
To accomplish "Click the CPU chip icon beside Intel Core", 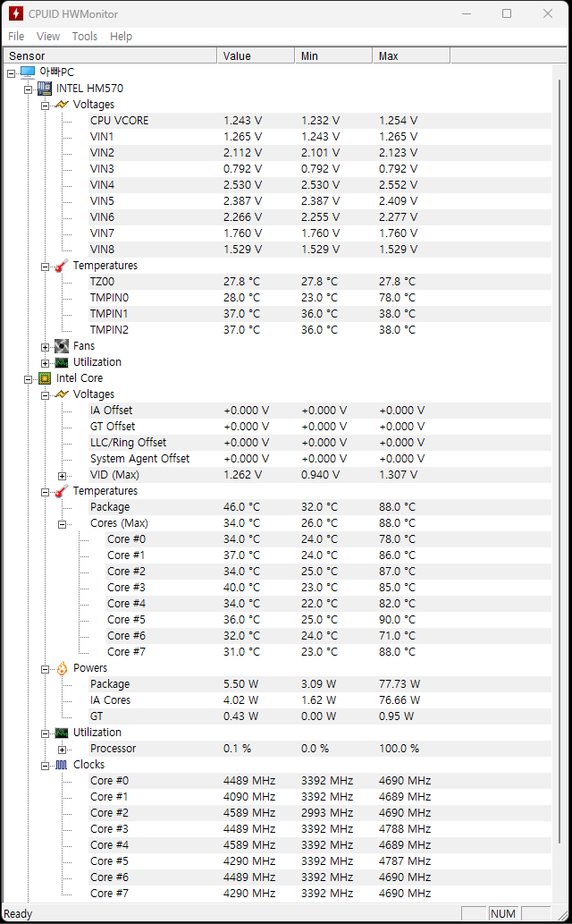I will coord(44,378).
